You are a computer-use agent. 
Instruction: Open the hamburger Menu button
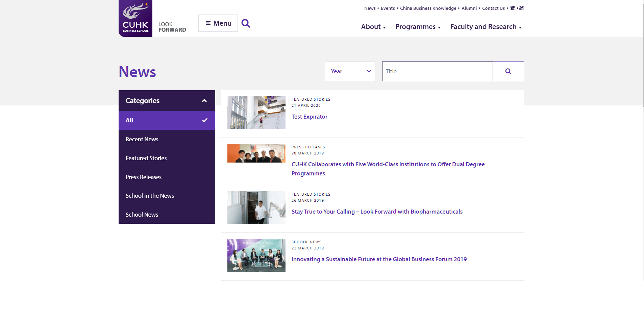coord(218,23)
